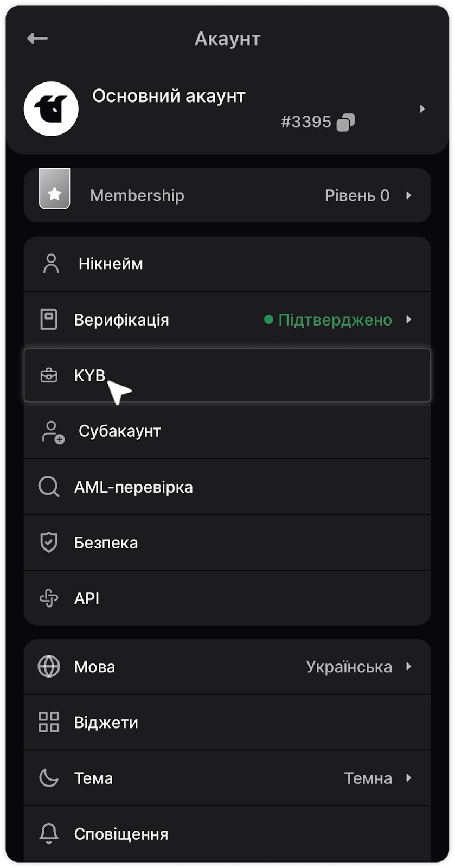Click the KYB briefcase icon
The image size is (455, 868).
click(49, 375)
